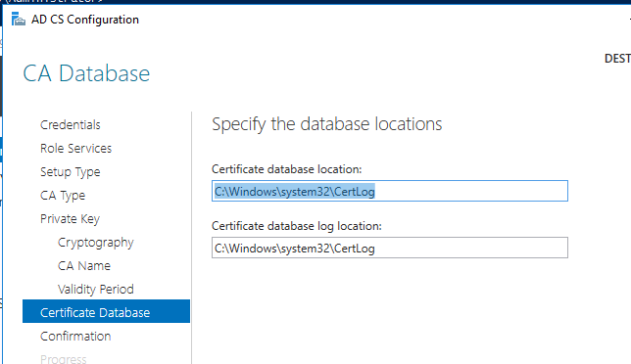
Task: Open the Role Services step
Action: (75, 149)
